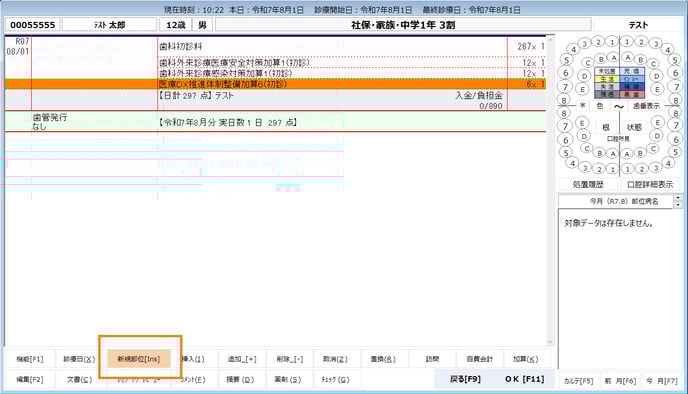Select the 歯科初診料 row in the record
688x394 pixels.
pos(275,46)
